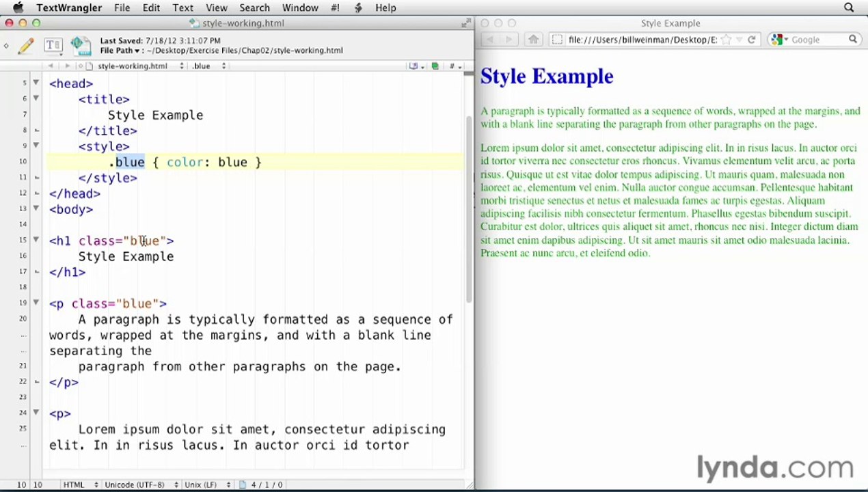Click the 4 / 1 / 0 count text
Image resolution: width=868 pixels, height=492 pixels.
pos(267,484)
